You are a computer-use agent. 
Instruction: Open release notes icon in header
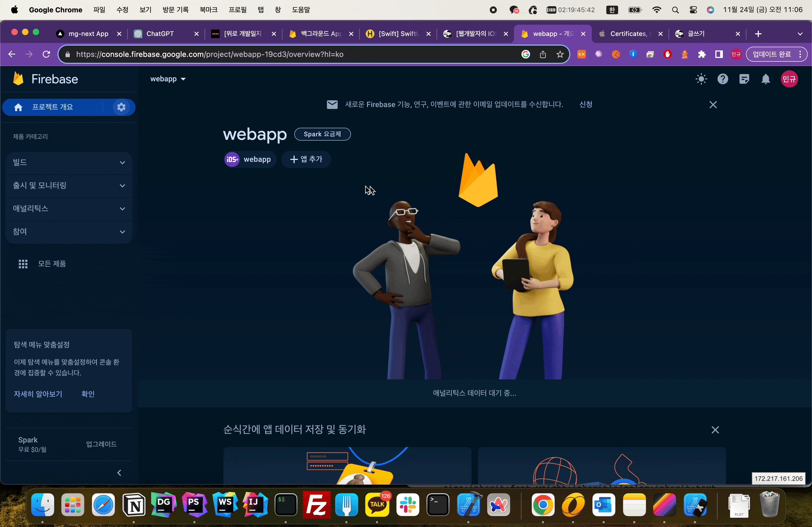tap(744, 79)
